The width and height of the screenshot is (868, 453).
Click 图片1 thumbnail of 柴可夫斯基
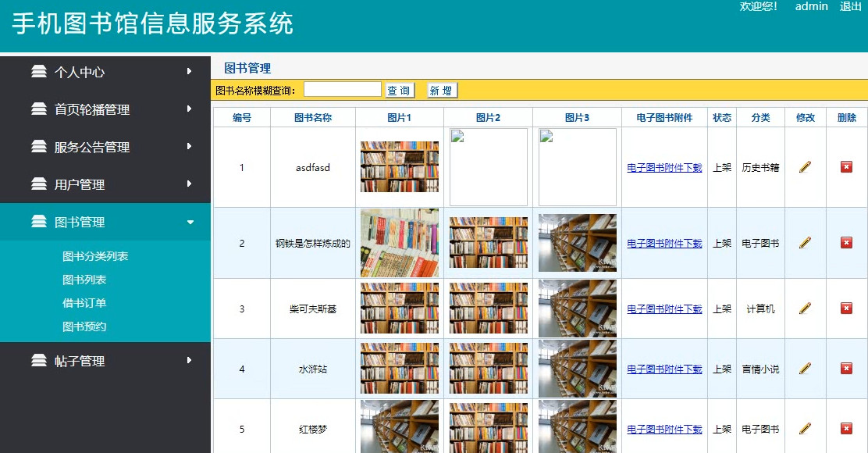(x=400, y=308)
